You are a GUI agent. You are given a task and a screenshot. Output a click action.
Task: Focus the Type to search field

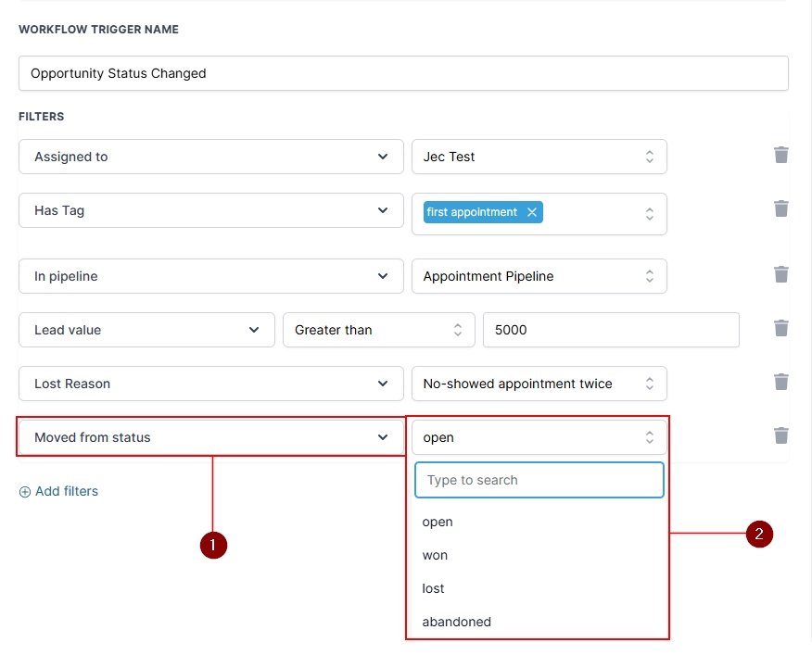(539, 480)
